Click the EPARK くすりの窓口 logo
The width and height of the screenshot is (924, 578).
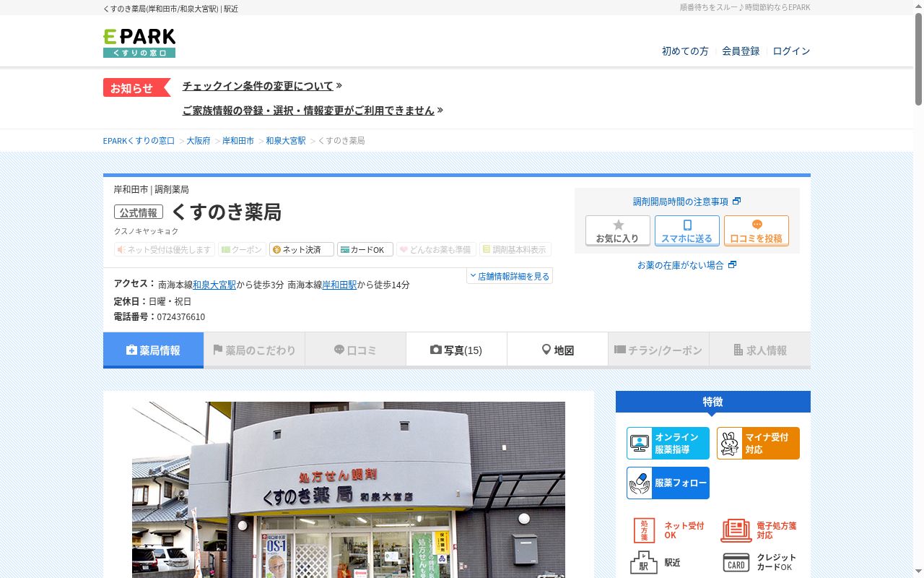[x=139, y=43]
